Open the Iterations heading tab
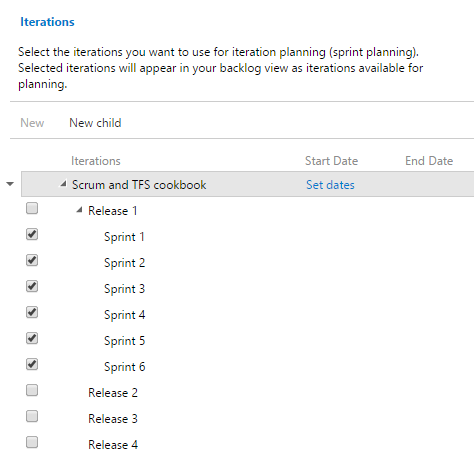474x470 pixels. (47, 22)
